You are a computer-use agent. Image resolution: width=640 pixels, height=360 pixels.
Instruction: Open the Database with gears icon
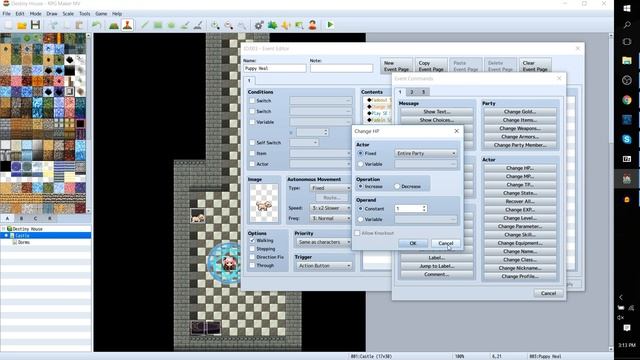259,25
